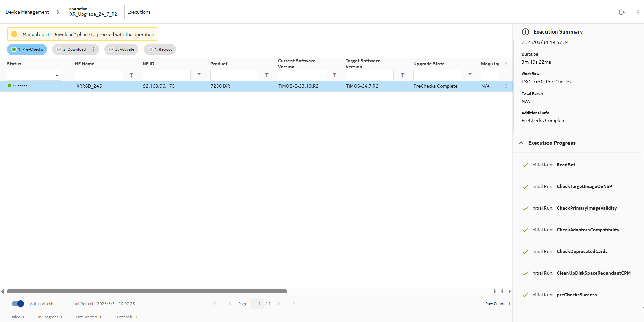The image size is (644, 322).
Task: Click the filter icon for Upgrade State column
Action: [x=470, y=75]
